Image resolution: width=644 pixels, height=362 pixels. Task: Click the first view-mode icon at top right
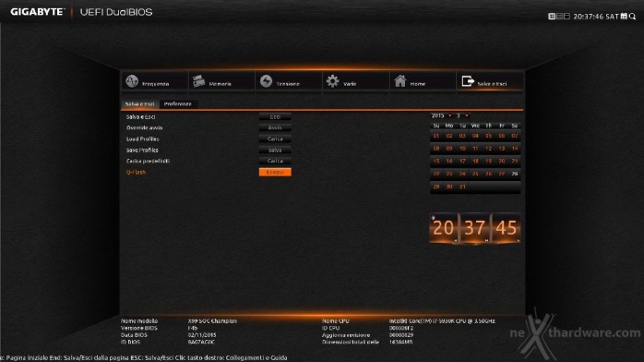tap(552, 16)
